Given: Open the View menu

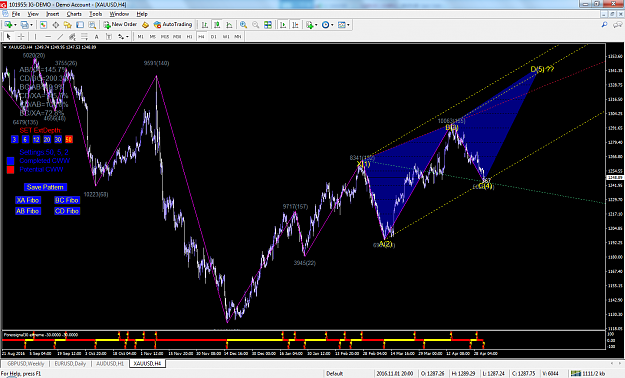Looking at the screenshot, I should (33, 14).
